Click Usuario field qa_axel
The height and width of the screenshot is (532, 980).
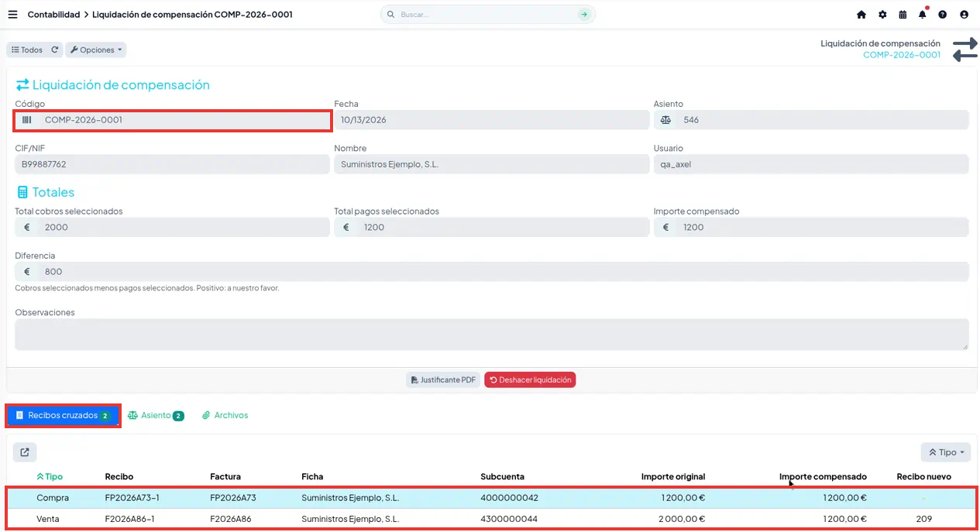click(x=811, y=164)
